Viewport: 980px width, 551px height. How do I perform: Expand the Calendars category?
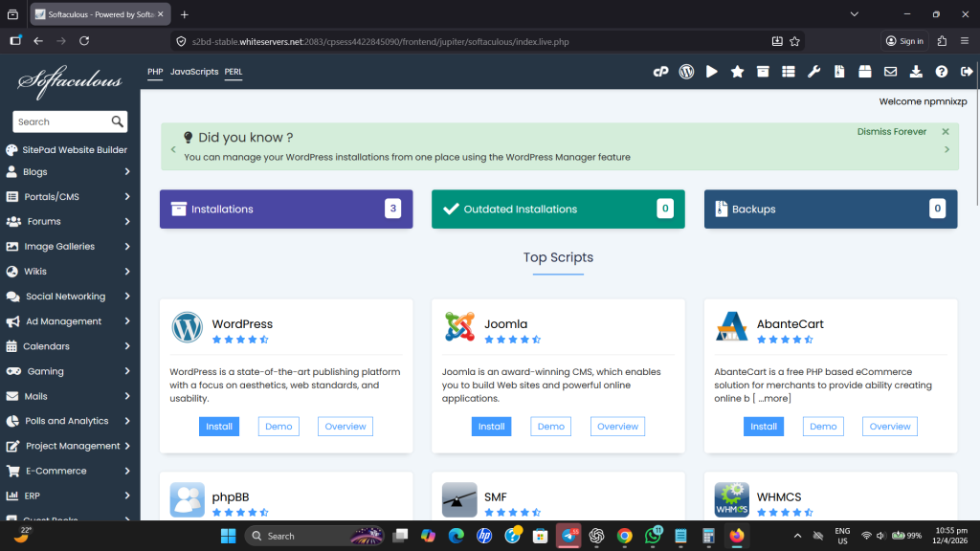(x=70, y=346)
